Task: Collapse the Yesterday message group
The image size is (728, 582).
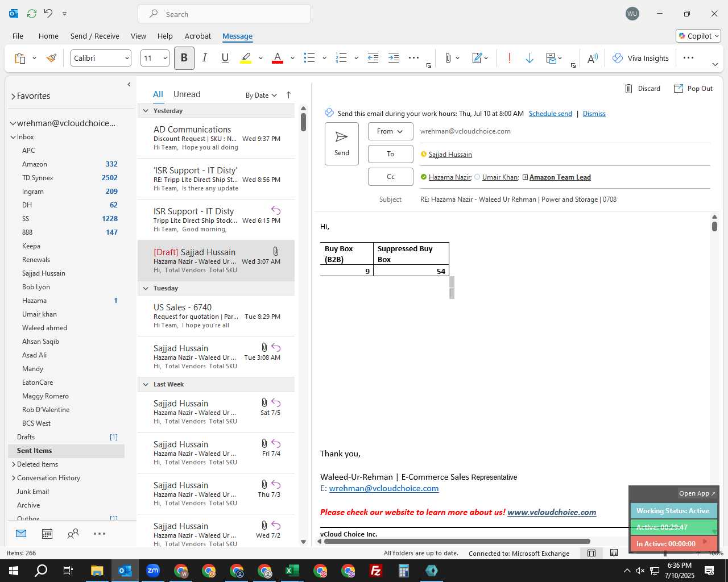Action: [x=146, y=111]
